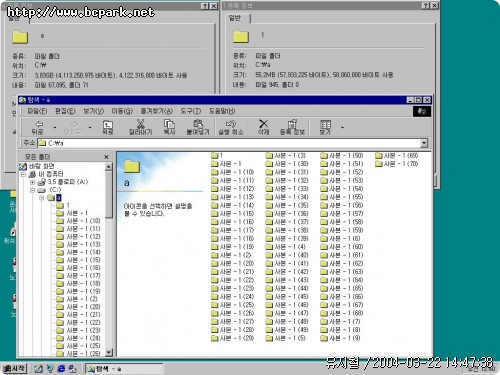Open the 즐겨찾기(A) menu

tap(156, 111)
